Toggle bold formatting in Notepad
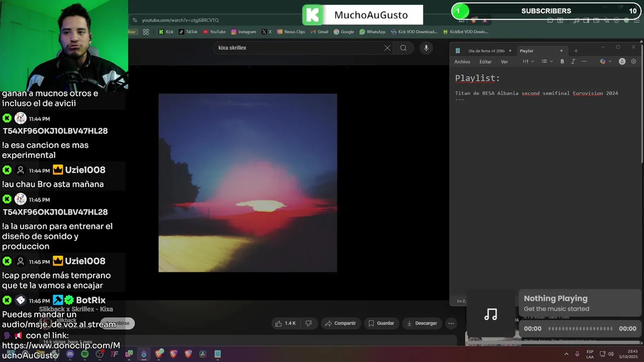The width and height of the screenshot is (644, 362). tap(562, 61)
